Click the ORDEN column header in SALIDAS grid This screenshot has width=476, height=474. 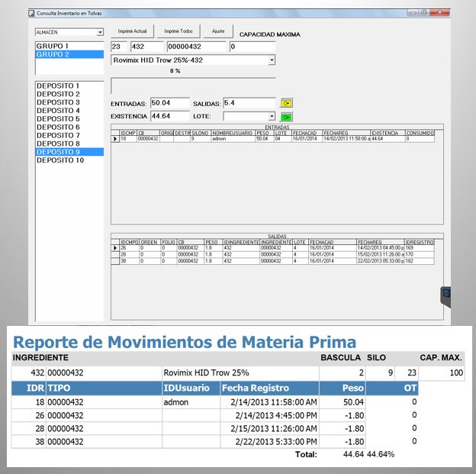click(150, 242)
